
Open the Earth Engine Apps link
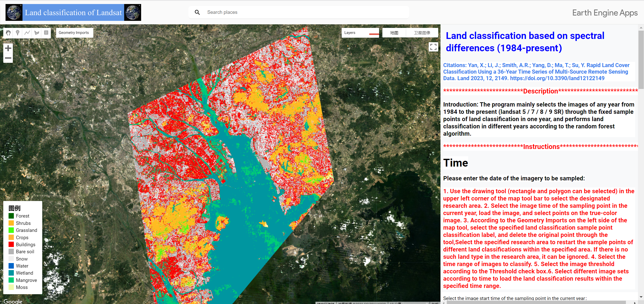tap(605, 13)
